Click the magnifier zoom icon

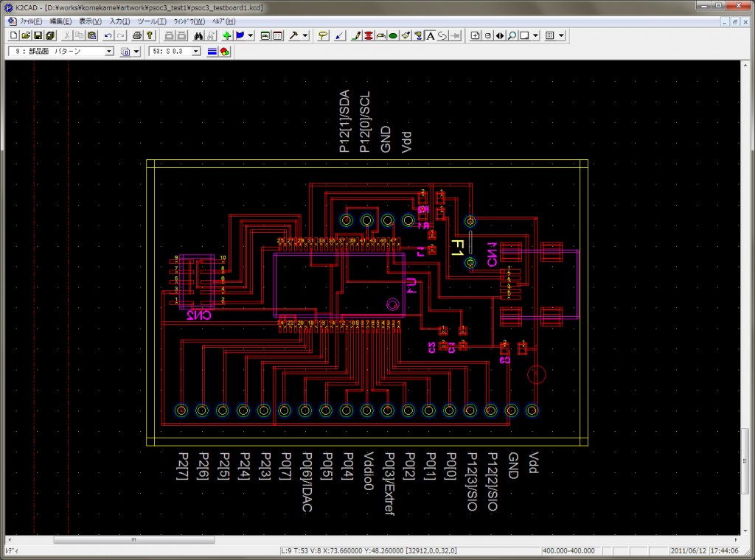[x=512, y=35]
